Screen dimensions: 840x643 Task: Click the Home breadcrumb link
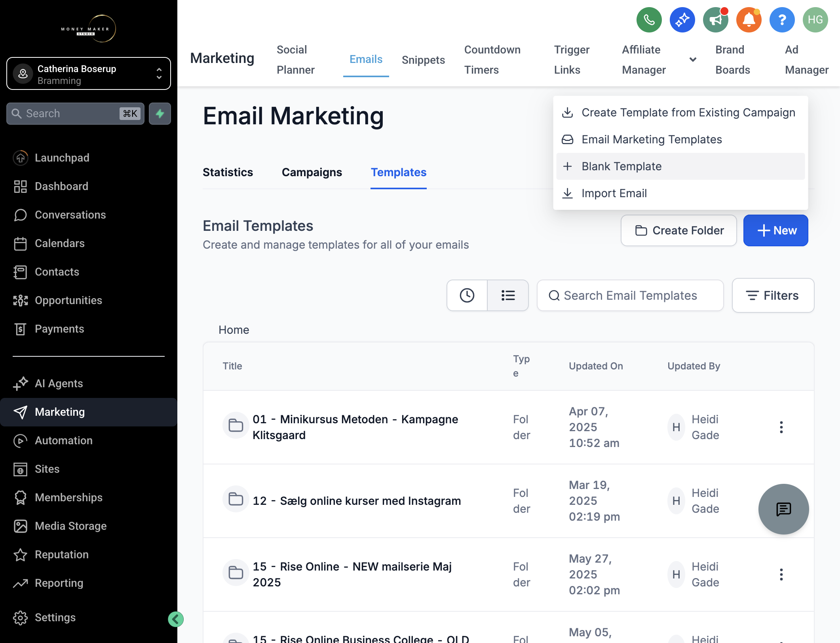[x=234, y=330]
